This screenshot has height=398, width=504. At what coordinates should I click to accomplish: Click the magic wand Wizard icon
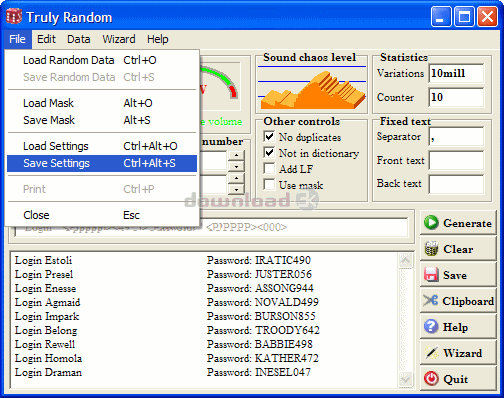click(431, 353)
